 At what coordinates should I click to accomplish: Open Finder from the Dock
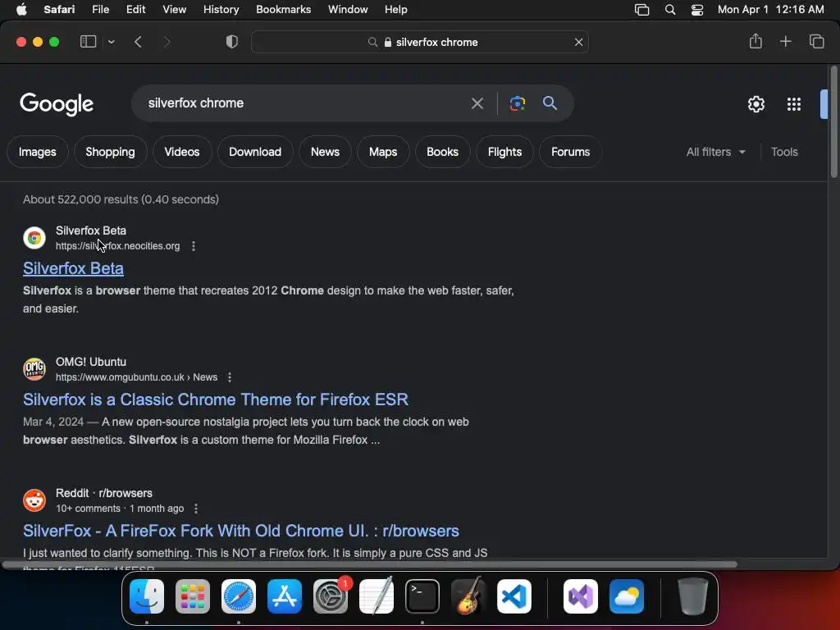tap(147, 596)
